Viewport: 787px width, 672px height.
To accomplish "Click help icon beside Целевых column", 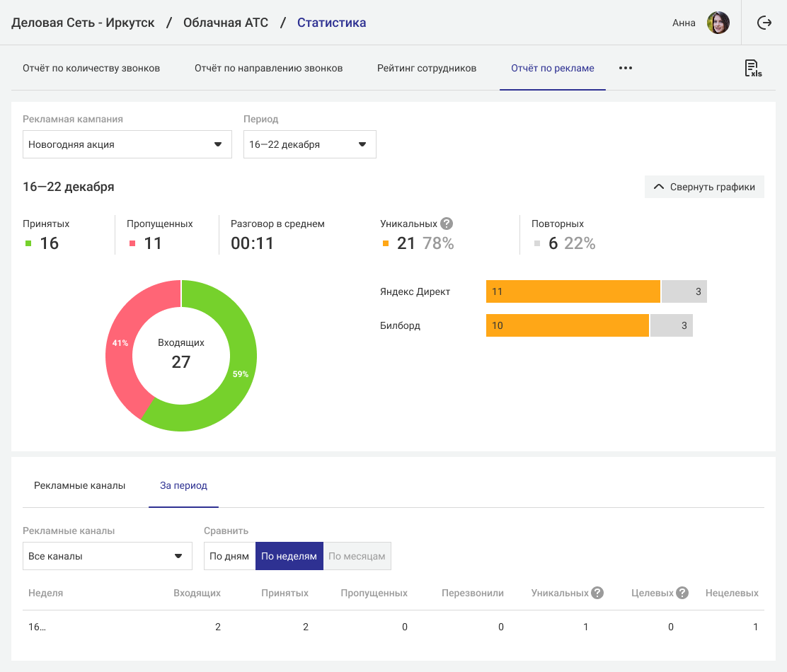I will click(x=682, y=593).
